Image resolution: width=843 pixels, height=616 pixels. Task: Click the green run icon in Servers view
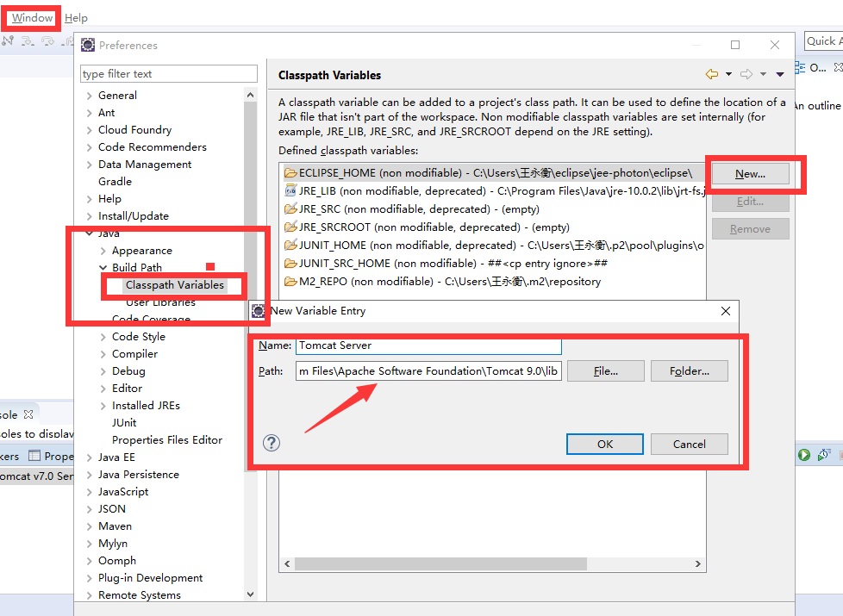click(x=804, y=455)
